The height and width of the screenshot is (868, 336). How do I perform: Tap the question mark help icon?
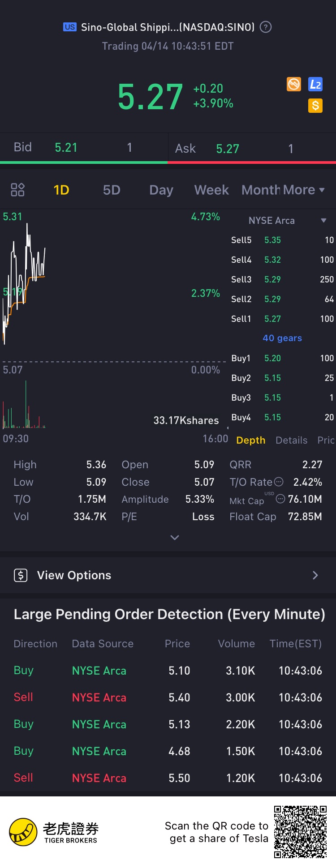266,27
